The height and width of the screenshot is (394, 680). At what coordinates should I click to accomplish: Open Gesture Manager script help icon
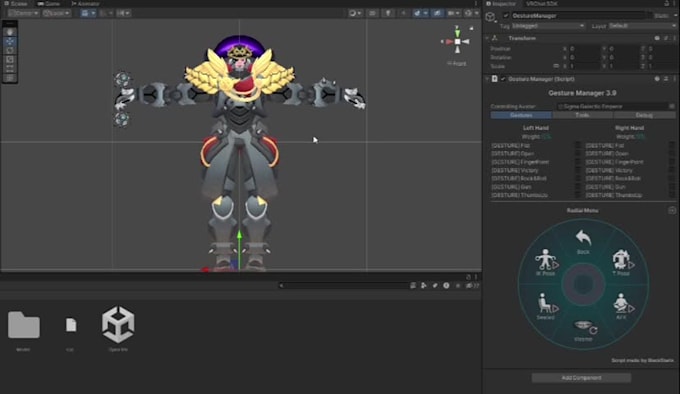coord(657,79)
